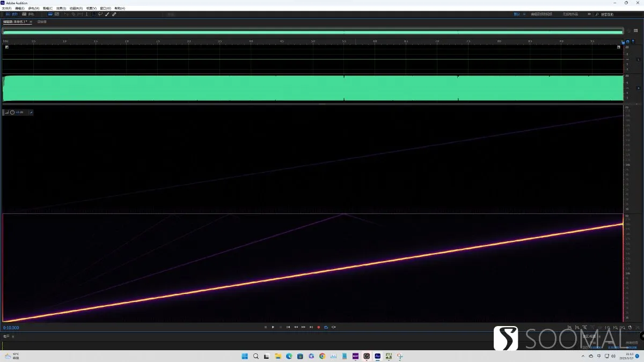
Task: Switch to Multitrack editor view
Action: tap(28, 14)
